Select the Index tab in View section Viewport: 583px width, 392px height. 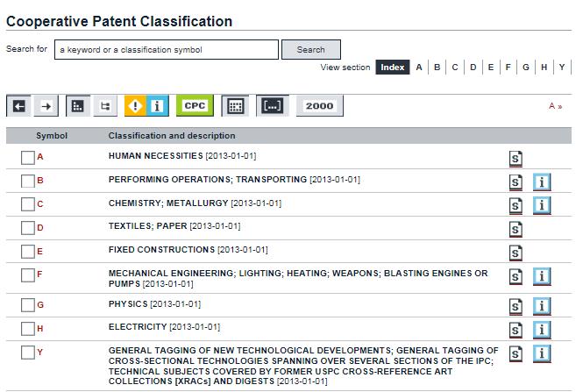click(392, 68)
